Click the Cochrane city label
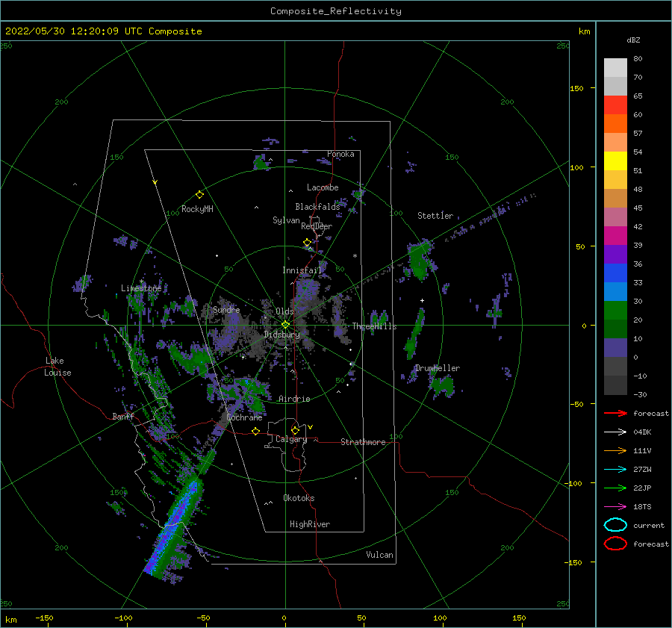The width and height of the screenshot is (672, 628). click(244, 417)
